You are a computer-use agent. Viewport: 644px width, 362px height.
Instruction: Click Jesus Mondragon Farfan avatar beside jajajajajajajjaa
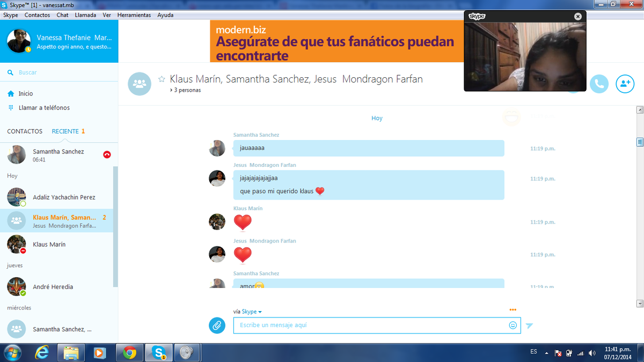[217, 179]
